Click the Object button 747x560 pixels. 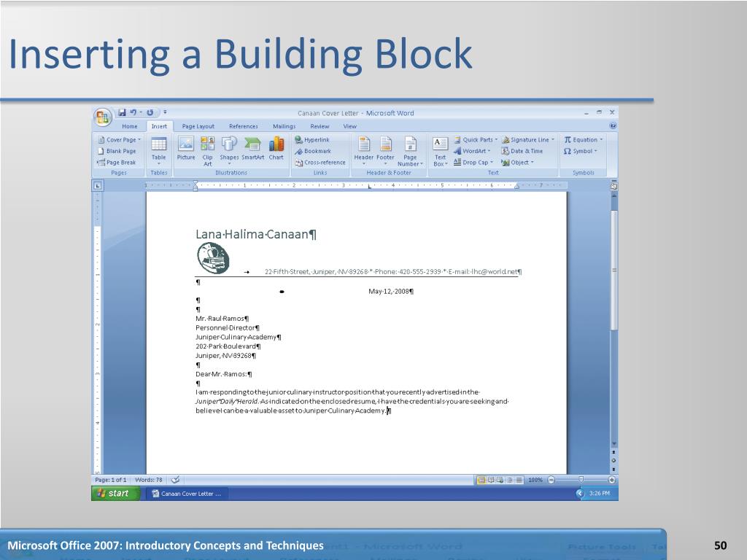517,163
